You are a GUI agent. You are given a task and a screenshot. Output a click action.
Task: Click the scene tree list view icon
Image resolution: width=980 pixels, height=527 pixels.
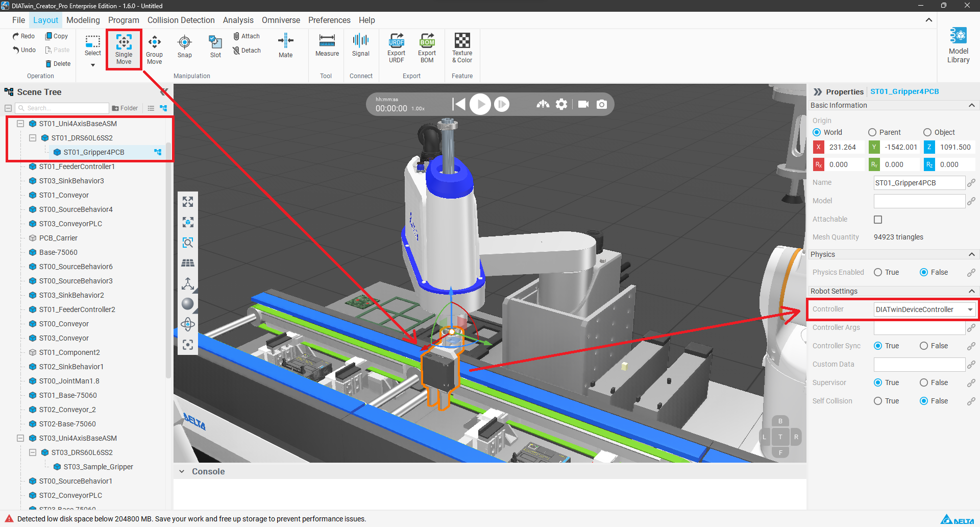click(151, 108)
